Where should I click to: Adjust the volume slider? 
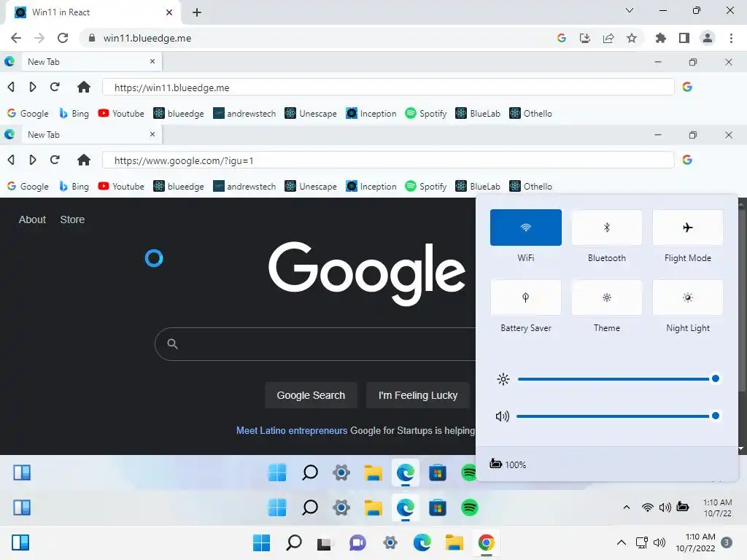[x=618, y=416]
